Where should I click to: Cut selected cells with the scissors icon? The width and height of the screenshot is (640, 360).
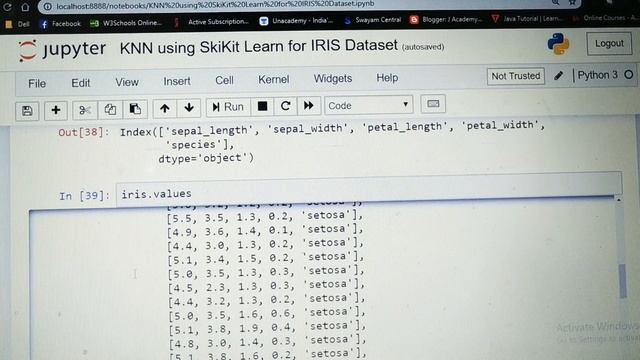pyautogui.click(x=84, y=110)
